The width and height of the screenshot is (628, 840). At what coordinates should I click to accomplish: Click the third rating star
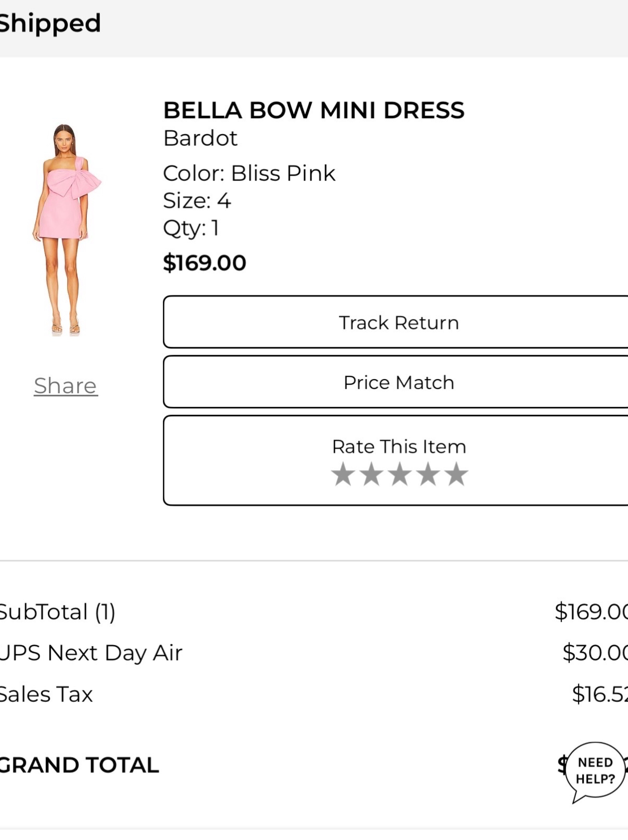400,474
